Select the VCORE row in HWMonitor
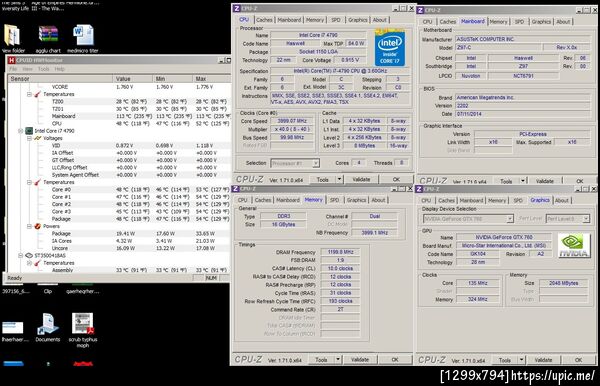The height and width of the screenshot is (386, 600). pos(119,87)
